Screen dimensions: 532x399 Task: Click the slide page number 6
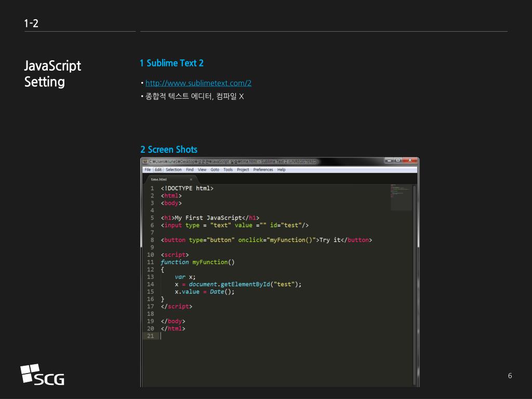(510, 376)
